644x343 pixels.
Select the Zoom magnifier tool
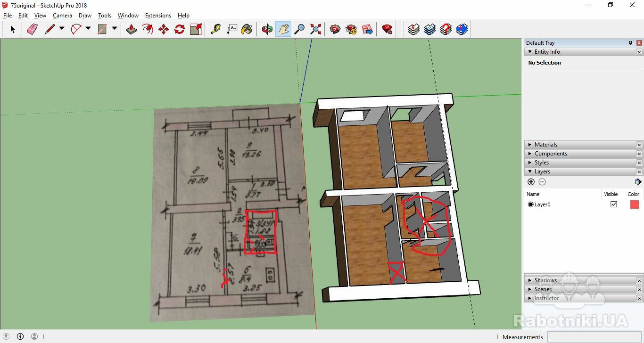point(299,29)
